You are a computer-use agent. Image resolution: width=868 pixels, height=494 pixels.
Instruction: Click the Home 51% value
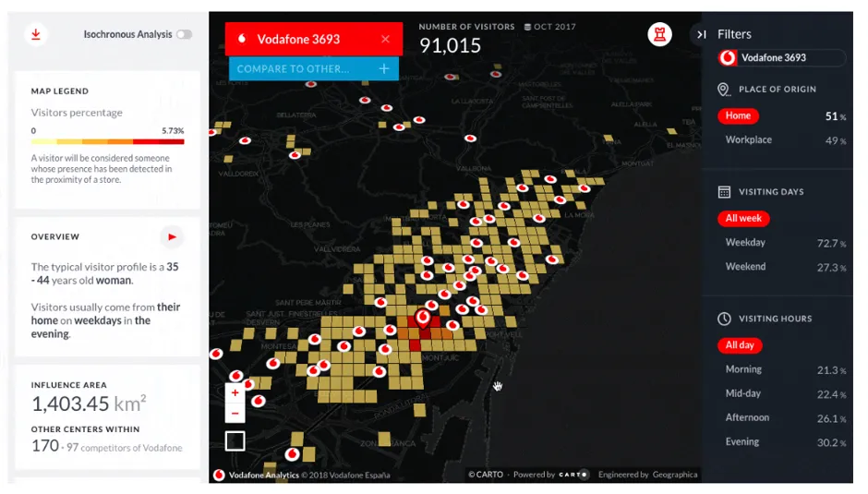(836, 116)
